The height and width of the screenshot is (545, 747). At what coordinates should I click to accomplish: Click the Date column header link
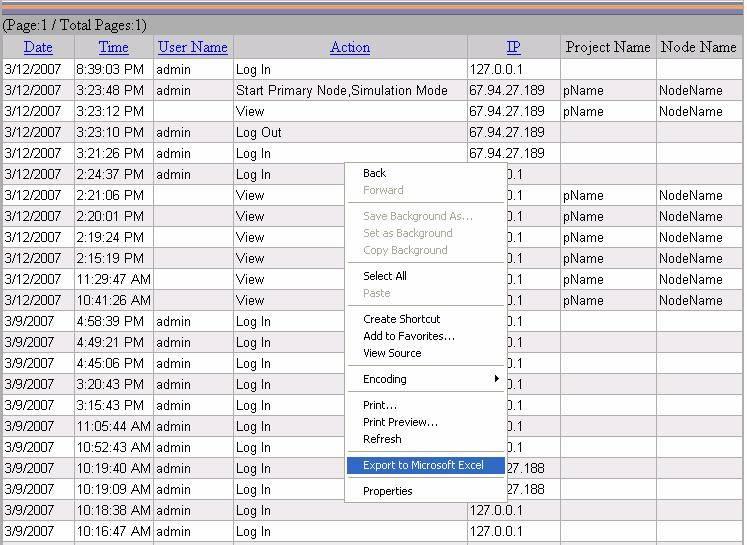pyautogui.click(x=38, y=47)
